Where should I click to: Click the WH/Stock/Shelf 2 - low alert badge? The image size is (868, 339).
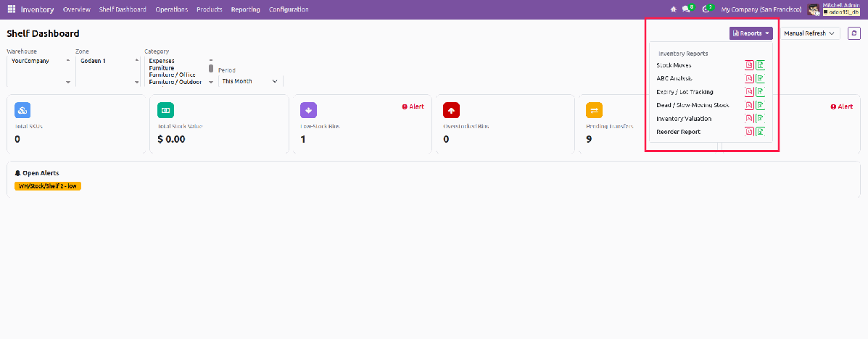point(48,186)
